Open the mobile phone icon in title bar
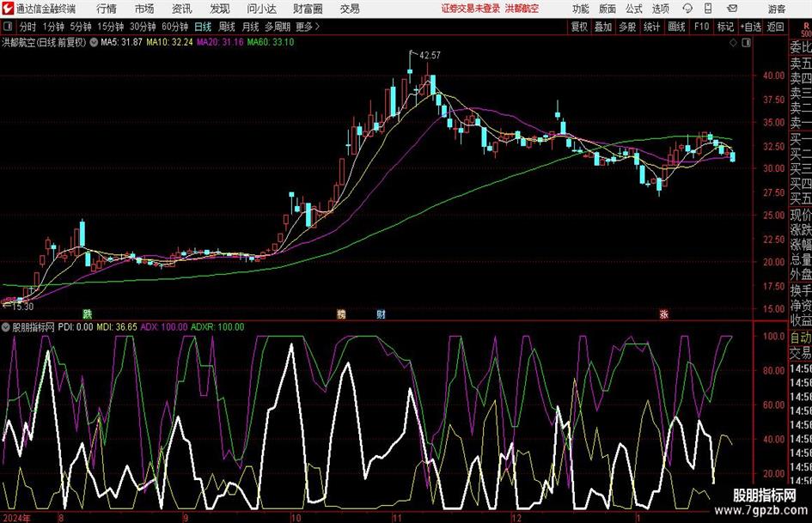This screenshot has height=523, width=812. coord(708,9)
